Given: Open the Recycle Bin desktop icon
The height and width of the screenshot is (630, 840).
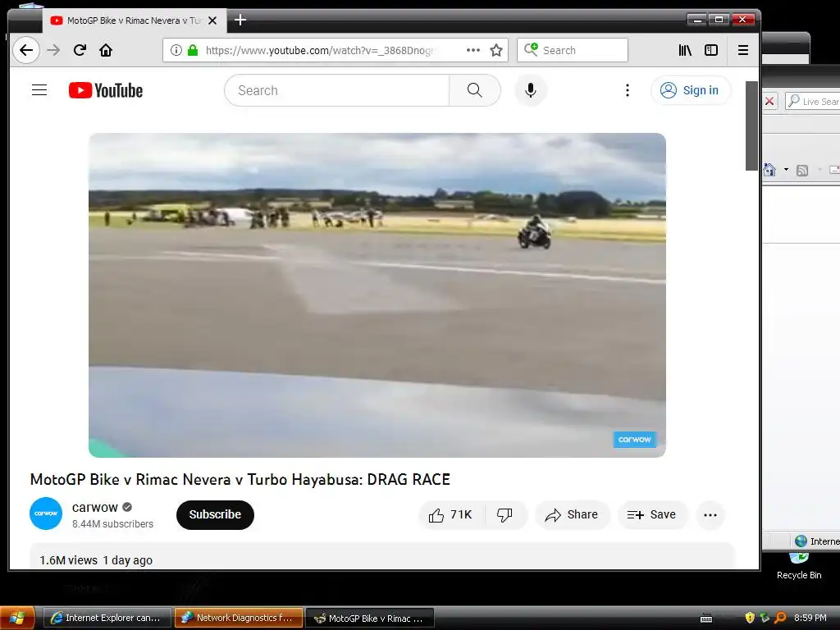Looking at the screenshot, I should coord(799,567).
